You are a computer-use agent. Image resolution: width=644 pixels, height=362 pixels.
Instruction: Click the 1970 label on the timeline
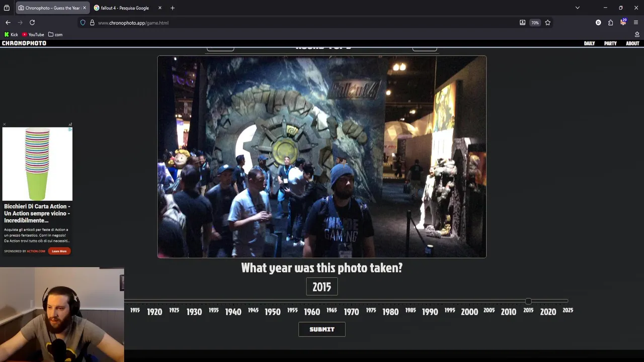pyautogui.click(x=351, y=312)
